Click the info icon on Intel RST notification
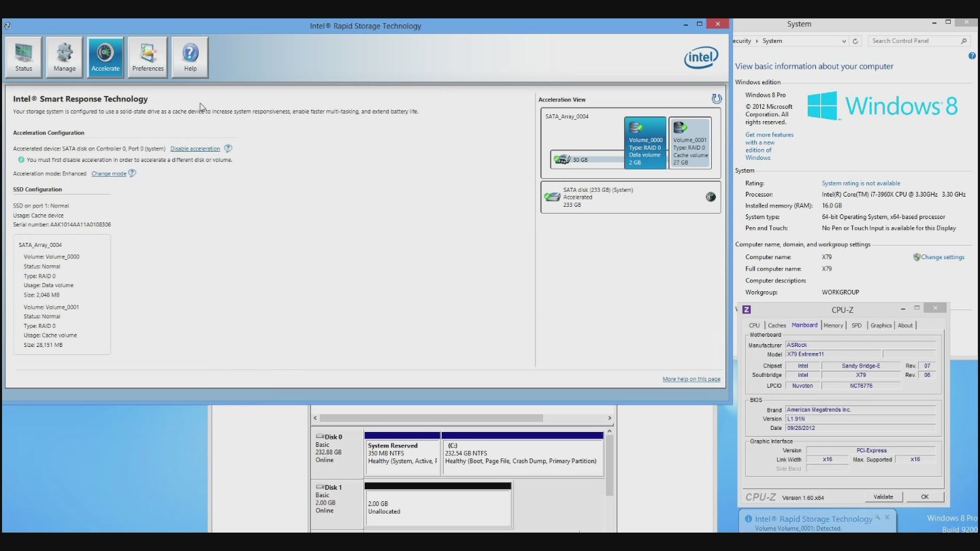This screenshot has height=551, width=980. pyautogui.click(x=749, y=519)
